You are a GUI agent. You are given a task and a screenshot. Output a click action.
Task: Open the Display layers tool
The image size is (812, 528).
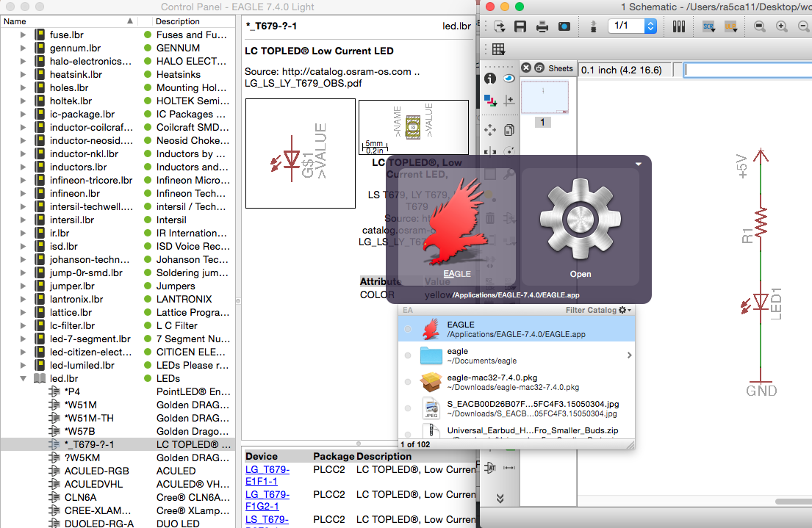pyautogui.click(x=490, y=100)
